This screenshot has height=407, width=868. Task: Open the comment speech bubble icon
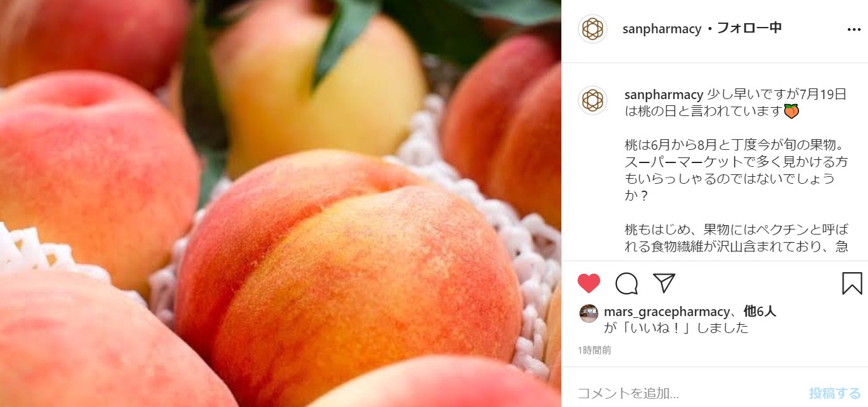point(627,283)
